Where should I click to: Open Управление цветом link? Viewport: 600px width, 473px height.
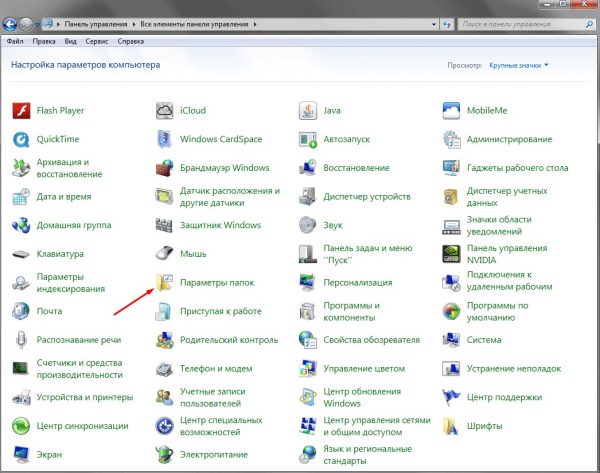(364, 369)
